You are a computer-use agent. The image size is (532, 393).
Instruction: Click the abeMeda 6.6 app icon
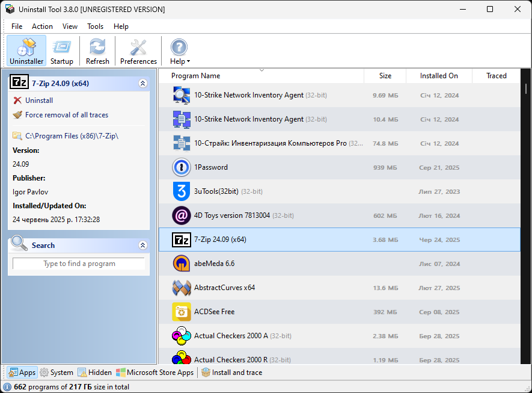pos(181,264)
